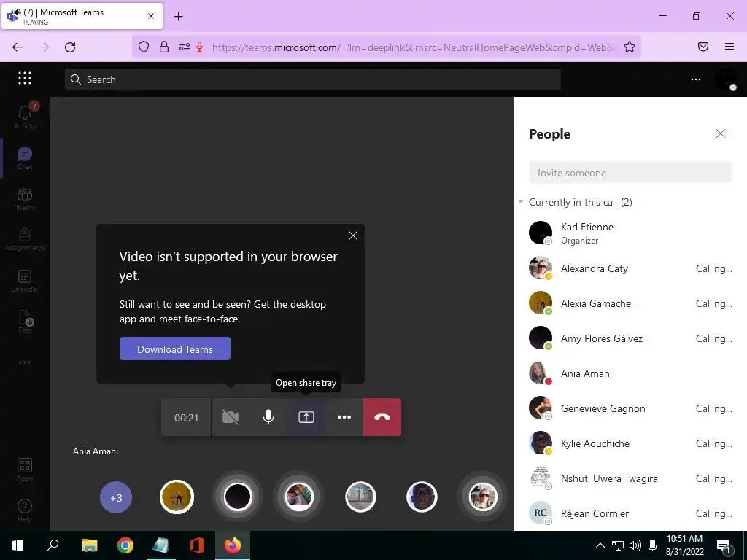Open the taskbar volume control

point(635,545)
